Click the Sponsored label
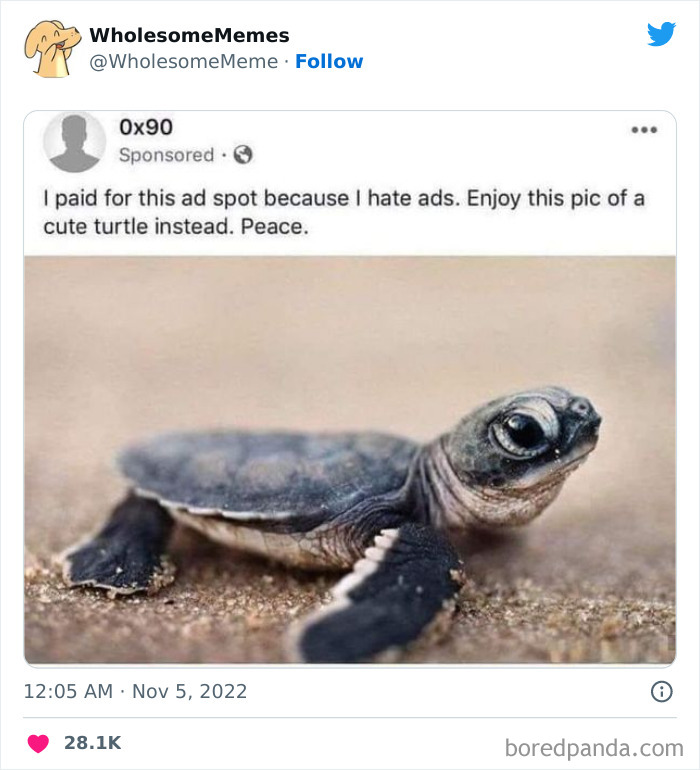This screenshot has height=770, width=700. coord(166,155)
